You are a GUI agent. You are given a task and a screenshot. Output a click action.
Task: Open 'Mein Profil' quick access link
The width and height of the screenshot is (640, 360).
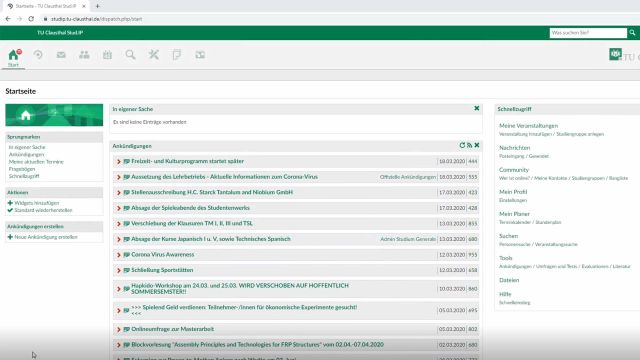point(513,192)
